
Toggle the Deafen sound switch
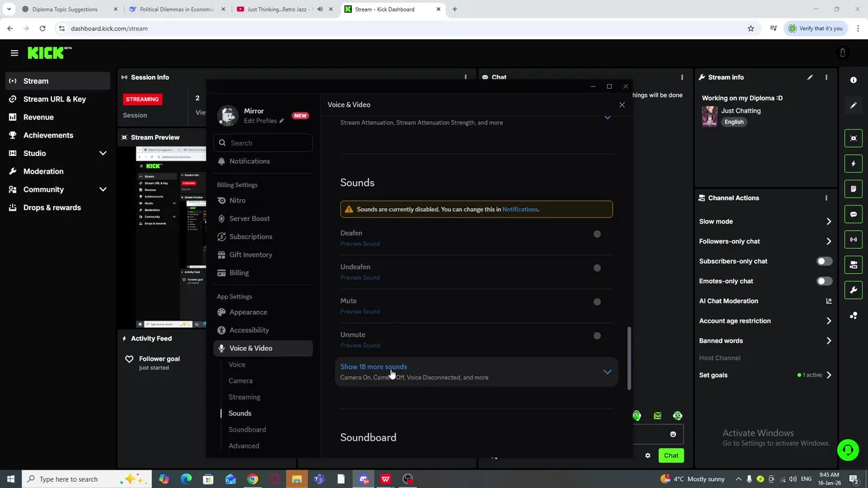pyautogui.click(x=597, y=234)
